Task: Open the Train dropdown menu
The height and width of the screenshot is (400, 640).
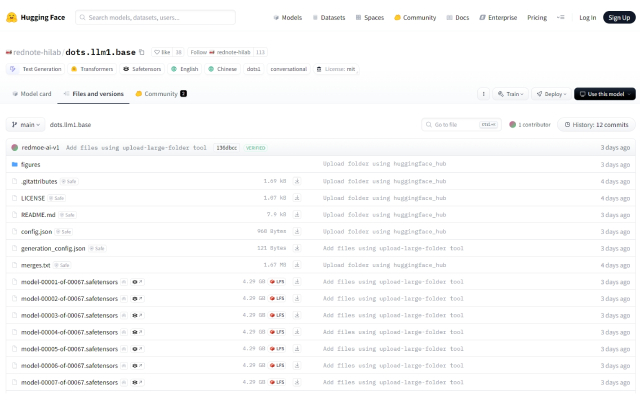Action: [512, 93]
